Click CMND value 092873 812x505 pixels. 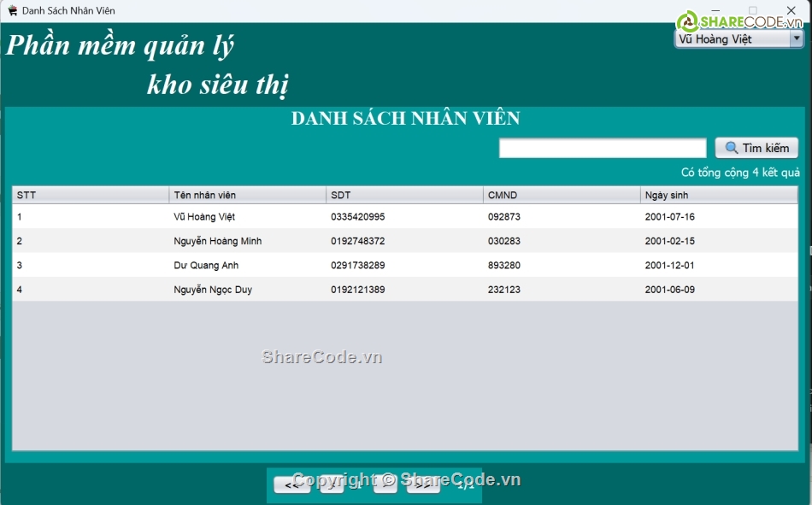[504, 216]
